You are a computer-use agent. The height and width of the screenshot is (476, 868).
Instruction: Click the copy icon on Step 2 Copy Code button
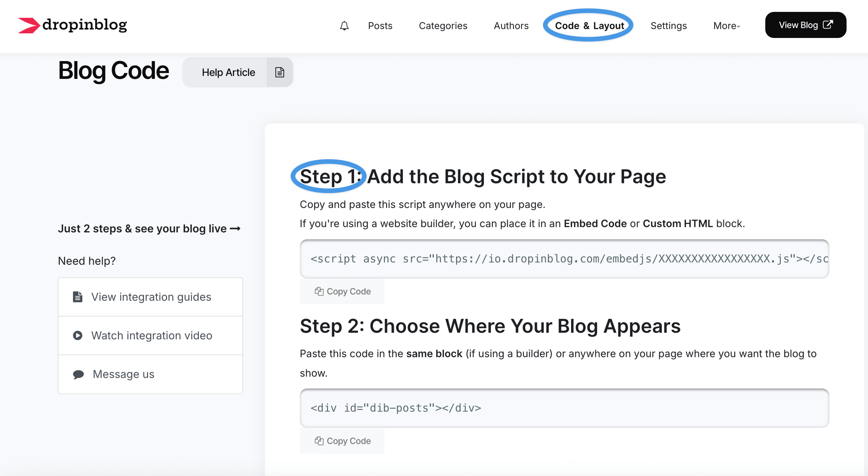[319, 441]
